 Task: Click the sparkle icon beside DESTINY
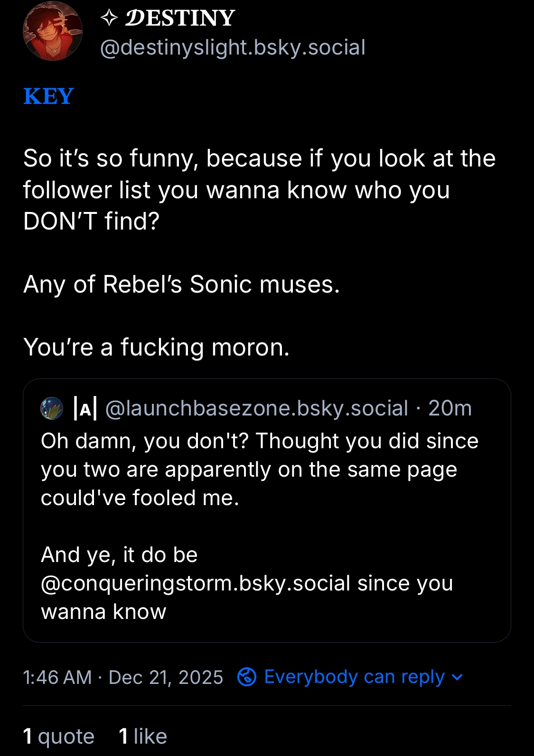pyautogui.click(x=109, y=18)
